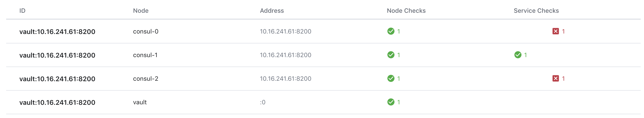Viewport: 644px width, 118px height.
Task: Select the consul-2 node name
Action: (145, 79)
